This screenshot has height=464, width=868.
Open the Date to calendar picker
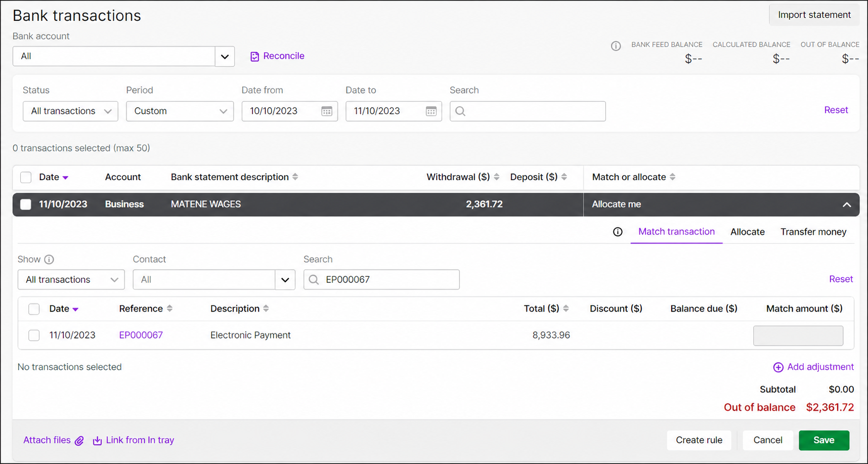431,111
